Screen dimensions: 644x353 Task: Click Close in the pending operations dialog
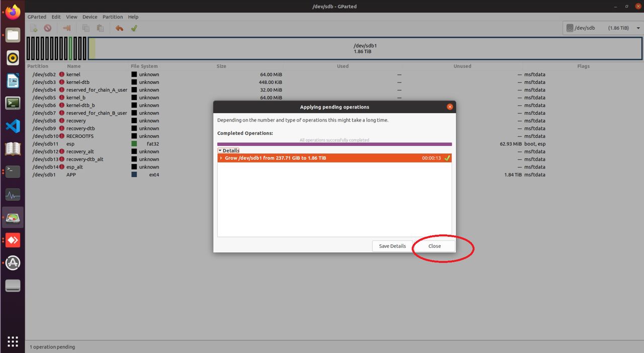pyautogui.click(x=434, y=246)
